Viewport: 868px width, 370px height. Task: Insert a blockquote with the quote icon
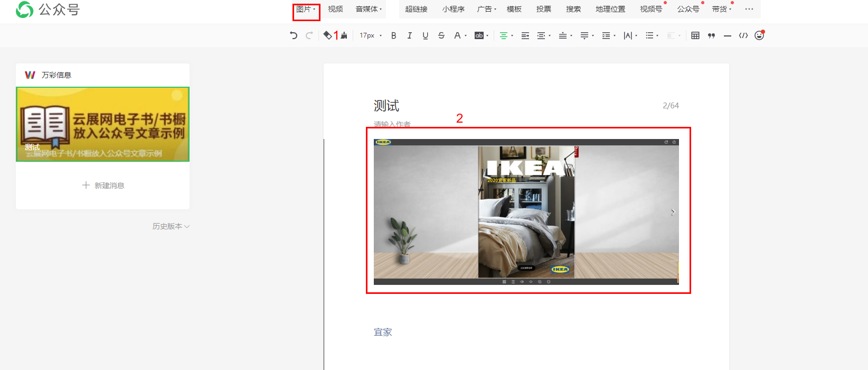click(711, 35)
